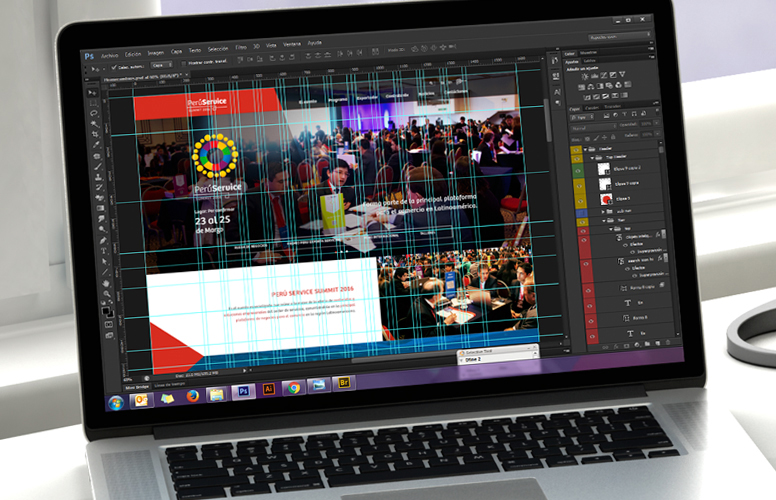Toggle Selec. autom. checkbox

[114, 67]
